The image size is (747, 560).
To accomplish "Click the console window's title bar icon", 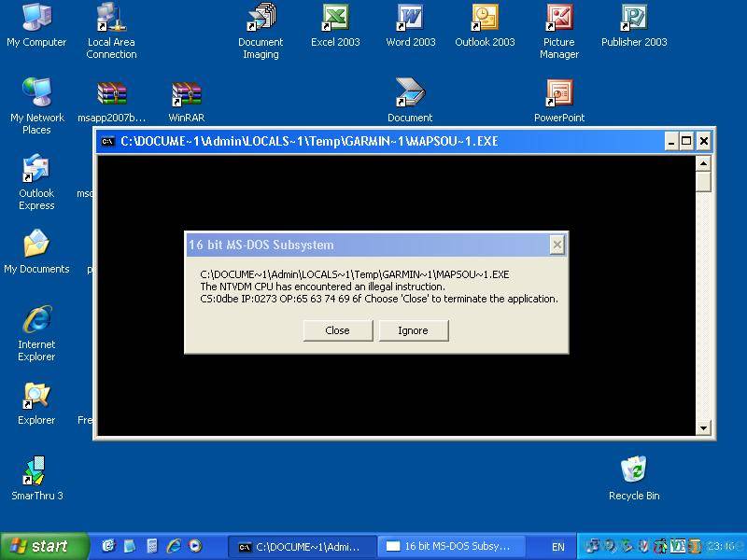I will click(x=108, y=142).
